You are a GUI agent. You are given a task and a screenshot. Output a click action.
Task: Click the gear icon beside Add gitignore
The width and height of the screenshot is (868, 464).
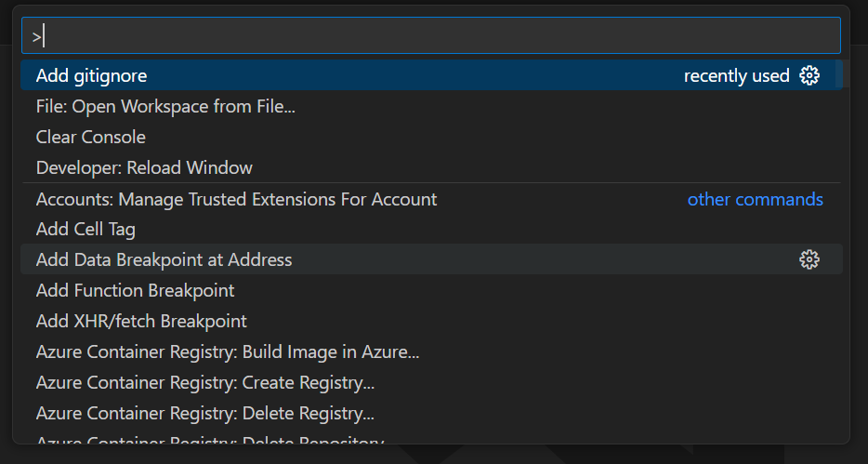pyautogui.click(x=809, y=75)
